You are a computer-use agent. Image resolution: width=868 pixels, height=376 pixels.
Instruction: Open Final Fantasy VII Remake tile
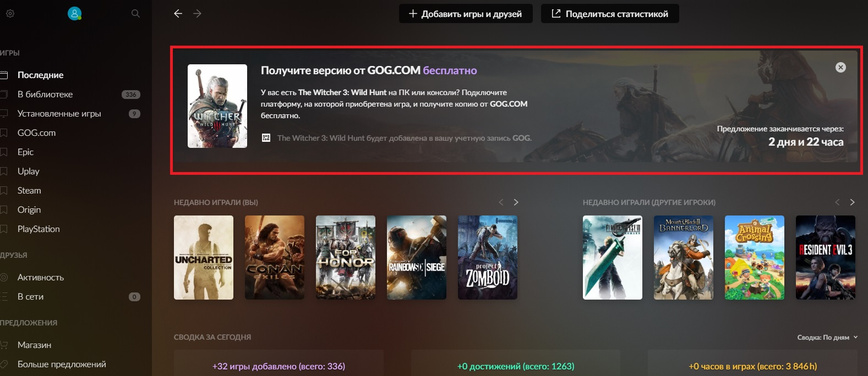tap(613, 257)
